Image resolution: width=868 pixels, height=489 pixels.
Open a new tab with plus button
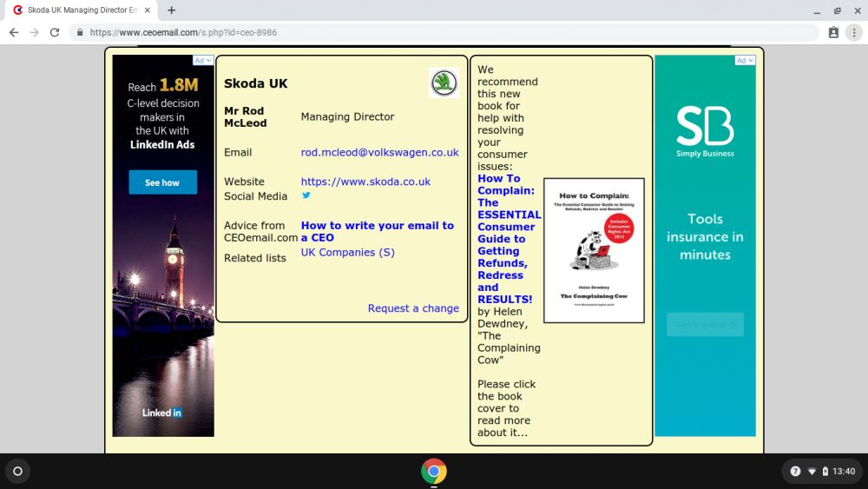pyautogui.click(x=172, y=10)
